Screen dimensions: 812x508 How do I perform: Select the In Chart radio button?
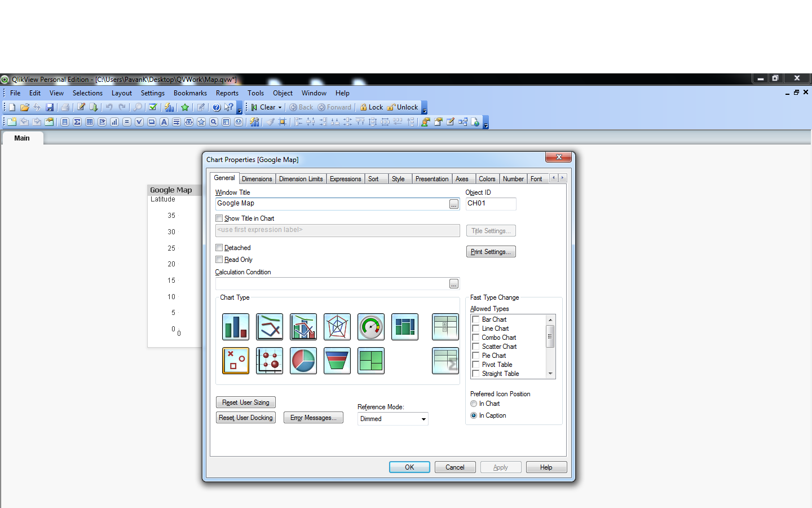474,404
